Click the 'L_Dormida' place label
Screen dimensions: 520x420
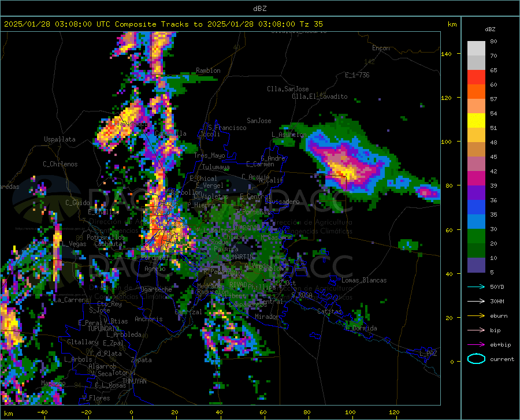point(361,328)
